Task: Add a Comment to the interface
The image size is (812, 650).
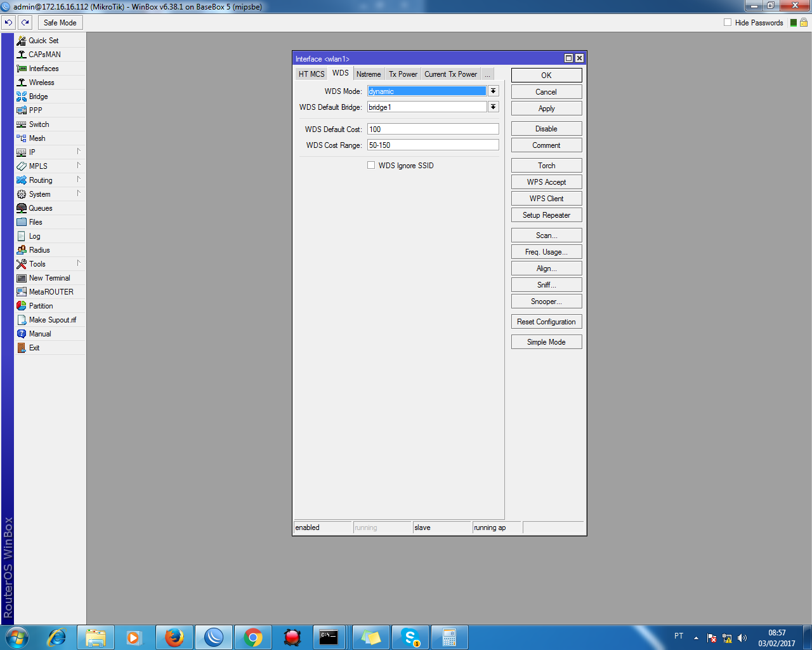Action: point(546,145)
